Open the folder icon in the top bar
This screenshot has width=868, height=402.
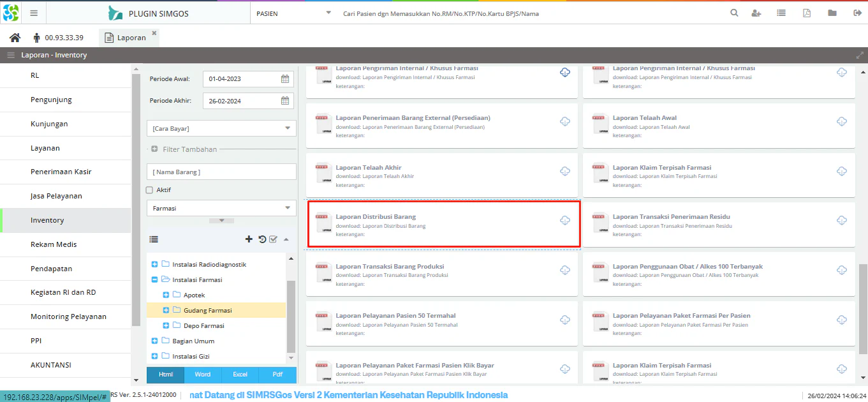point(832,13)
